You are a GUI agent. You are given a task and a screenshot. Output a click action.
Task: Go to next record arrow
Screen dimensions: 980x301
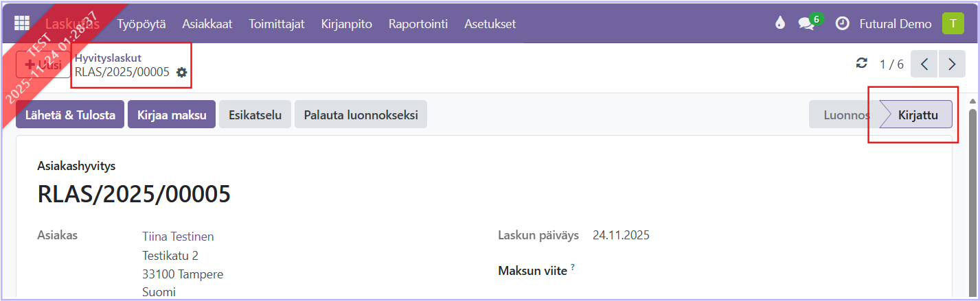coord(952,64)
